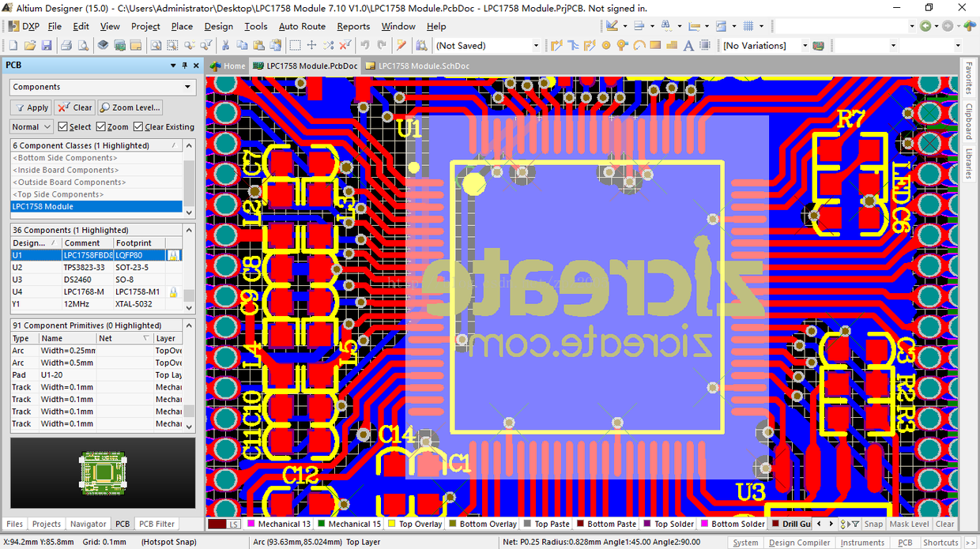Screen dimensions: 980x549
Task: Place a pad from wiring toolbar
Action: click(606, 45)
